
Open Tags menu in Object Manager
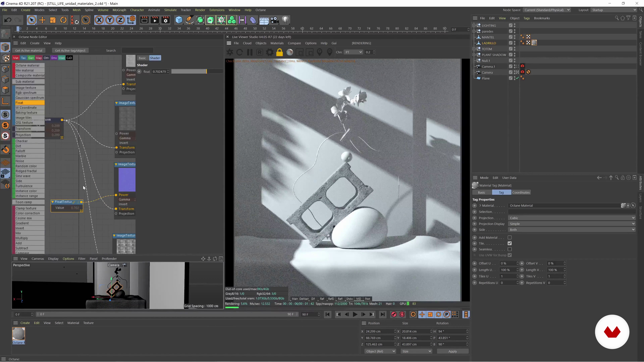coord(526,18)
